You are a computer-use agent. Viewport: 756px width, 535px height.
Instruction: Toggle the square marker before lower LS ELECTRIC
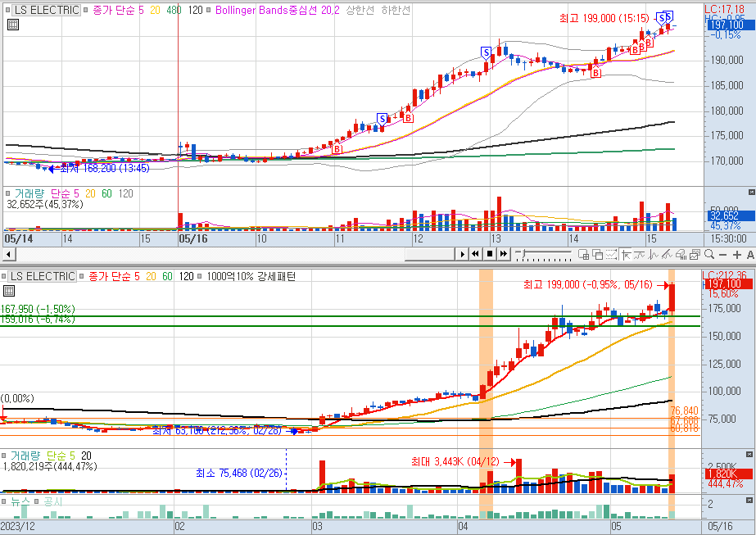[x=4, y=276]
